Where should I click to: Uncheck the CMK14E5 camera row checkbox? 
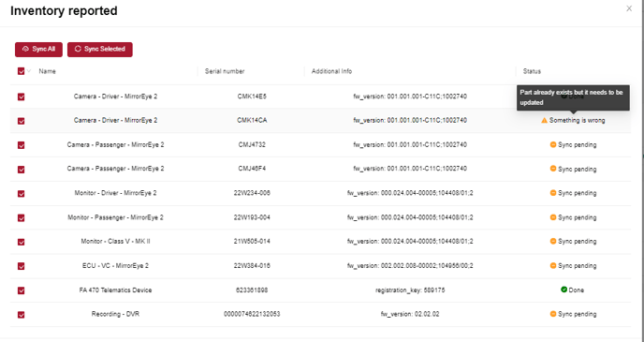coord(21,97)
